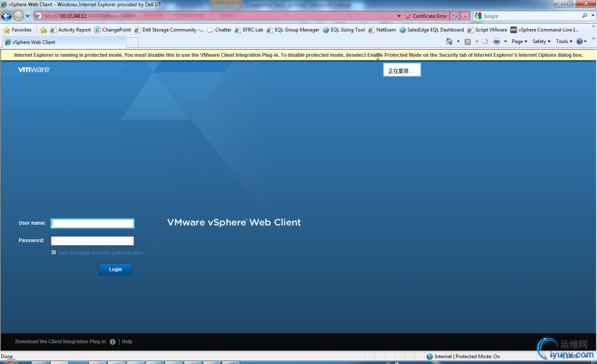Screen dimensions: 597x364
Task: Click the Read Mail envelope icon
Action: (x=485, y=41)
